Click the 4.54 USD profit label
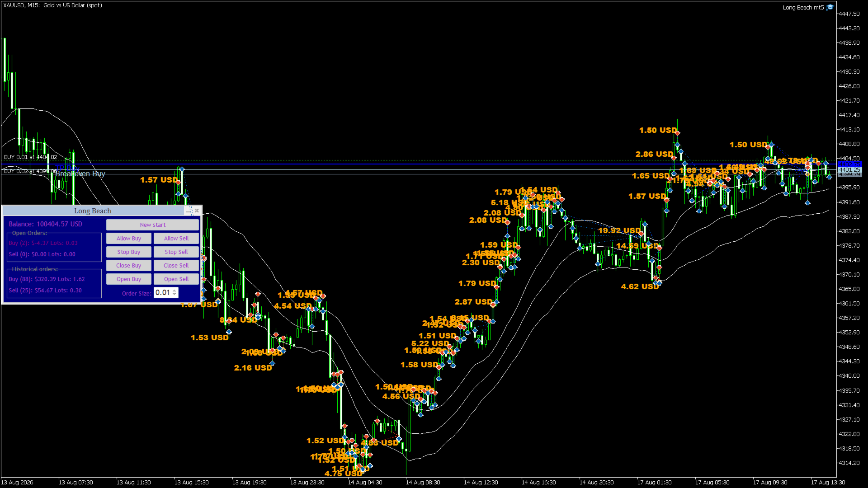The width and height of the screenshot is (868, 488). coord(292,306)
